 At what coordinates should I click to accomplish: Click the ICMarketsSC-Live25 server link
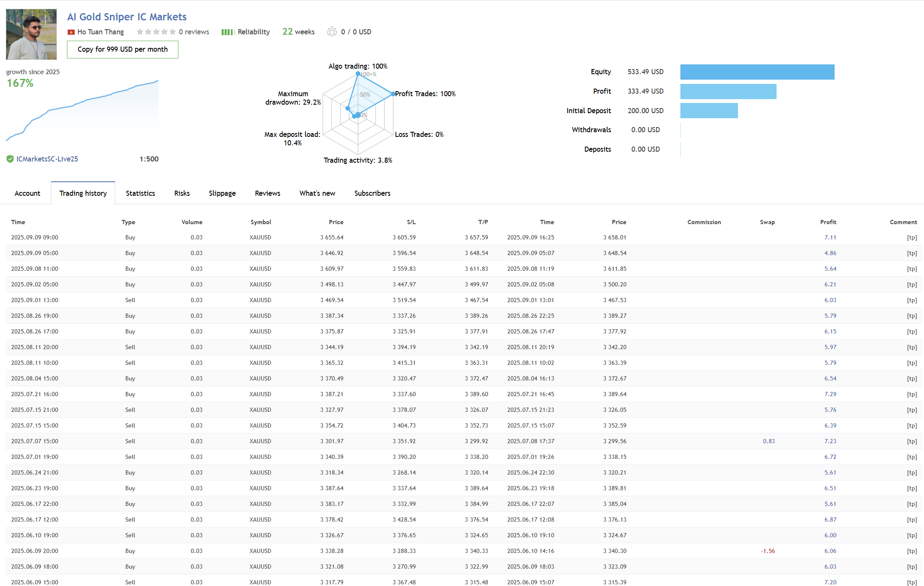[x=47, y=159]
